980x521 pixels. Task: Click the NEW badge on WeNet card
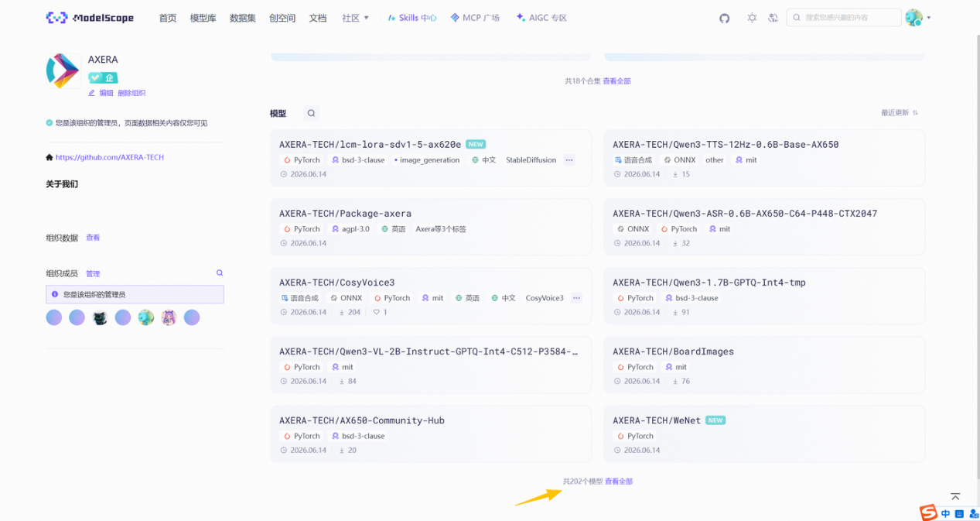pyautogui.click(x=715, y=420)
